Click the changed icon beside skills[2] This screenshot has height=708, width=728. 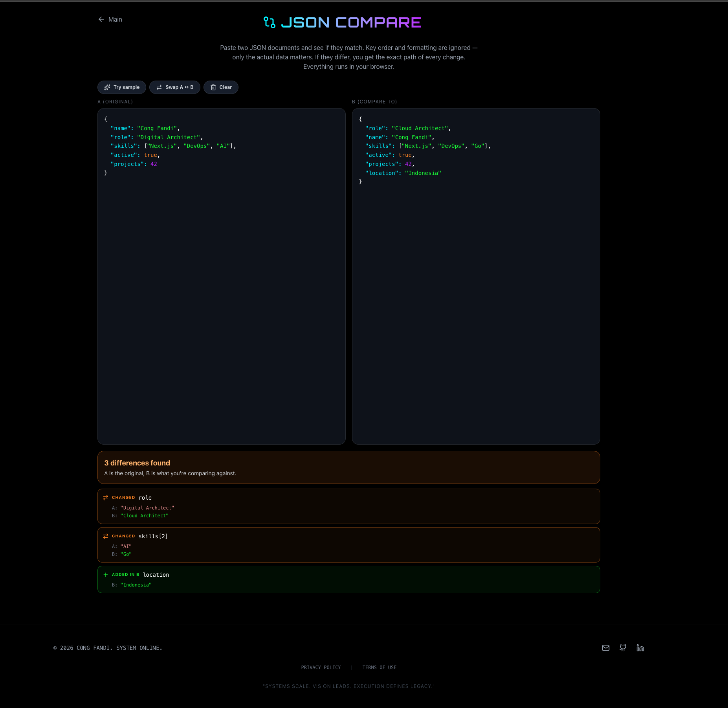tap(106, 536)
